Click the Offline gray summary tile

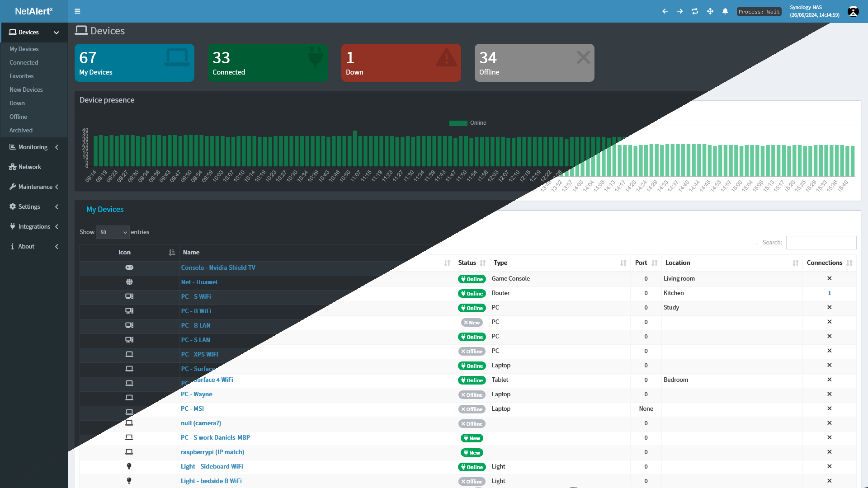(534, 63)
